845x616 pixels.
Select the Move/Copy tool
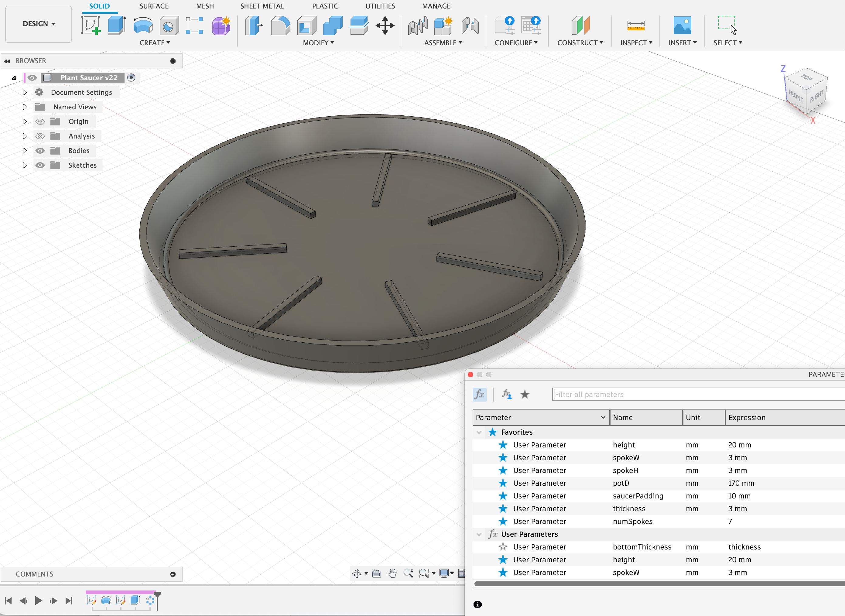click(x=385, y=26)
